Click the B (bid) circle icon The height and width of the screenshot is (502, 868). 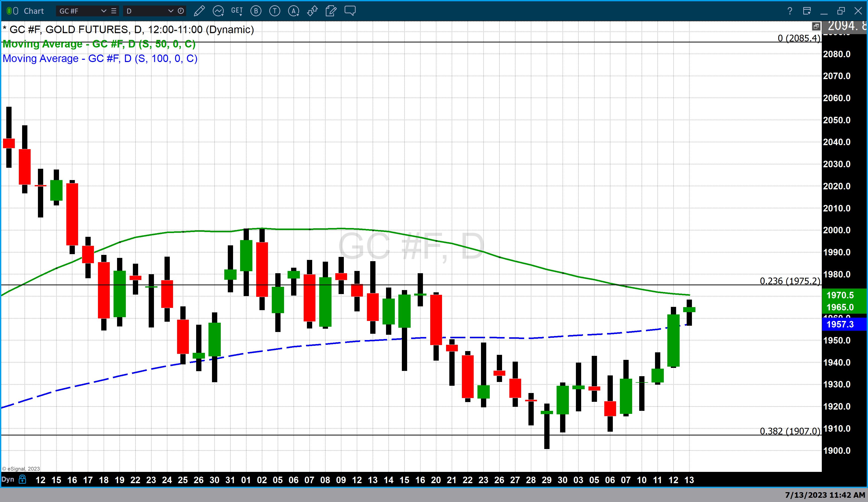pyautogui.click(x=256, y=11)
